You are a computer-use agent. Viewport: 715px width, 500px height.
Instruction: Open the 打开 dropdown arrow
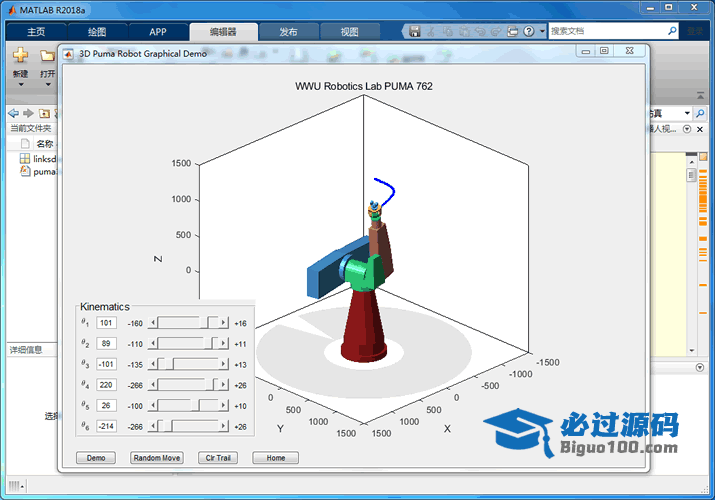48,85
